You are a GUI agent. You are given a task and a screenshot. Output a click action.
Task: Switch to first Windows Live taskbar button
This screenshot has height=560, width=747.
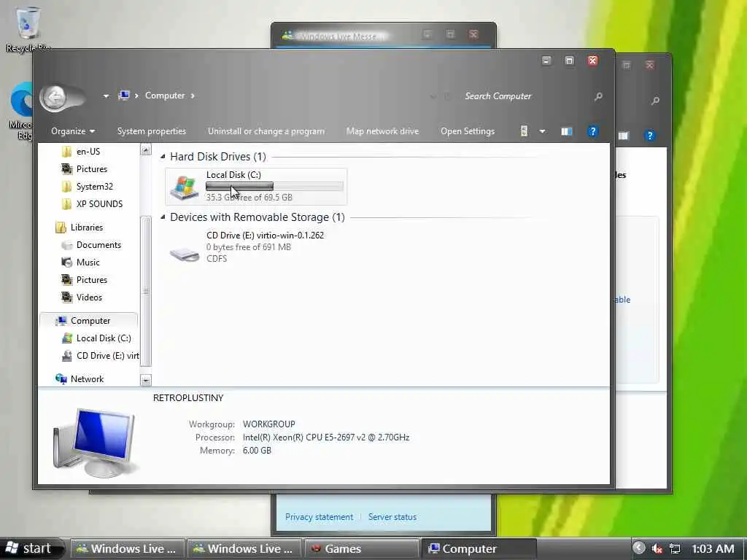[x=127, y=548]
